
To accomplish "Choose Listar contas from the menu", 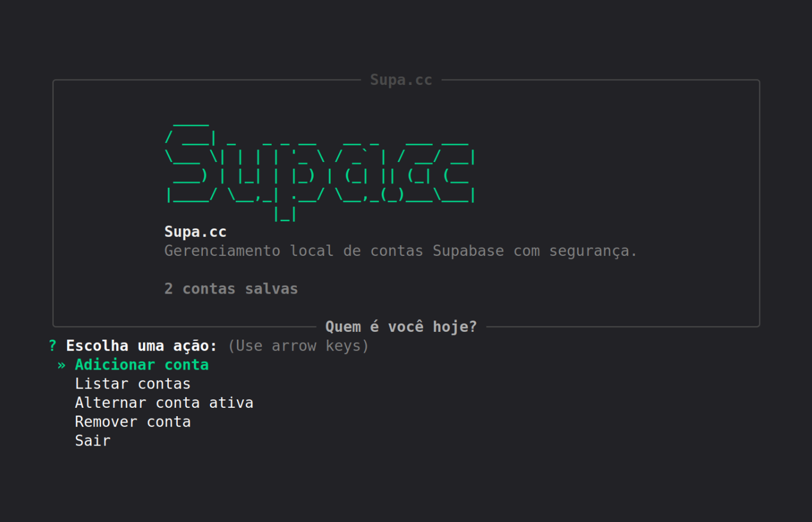I will (133, 384).
